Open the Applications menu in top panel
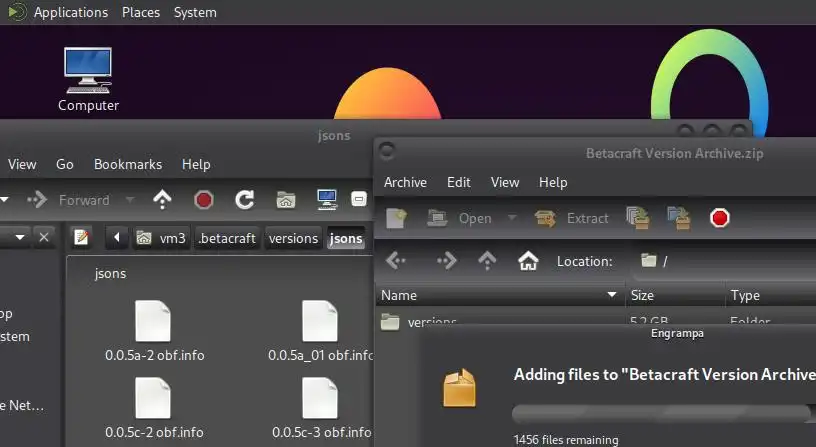This screenshot has width=816, height=447. click(71, 12)
